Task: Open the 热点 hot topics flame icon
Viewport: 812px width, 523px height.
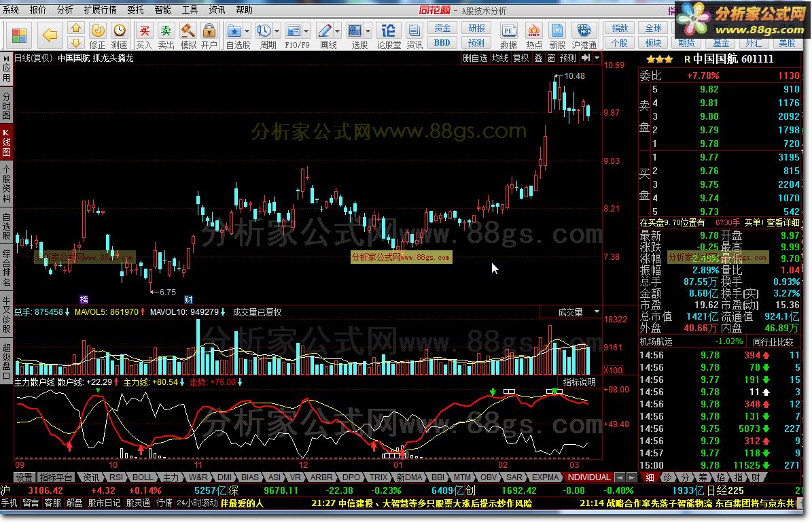Action: (x=534, y=36)
